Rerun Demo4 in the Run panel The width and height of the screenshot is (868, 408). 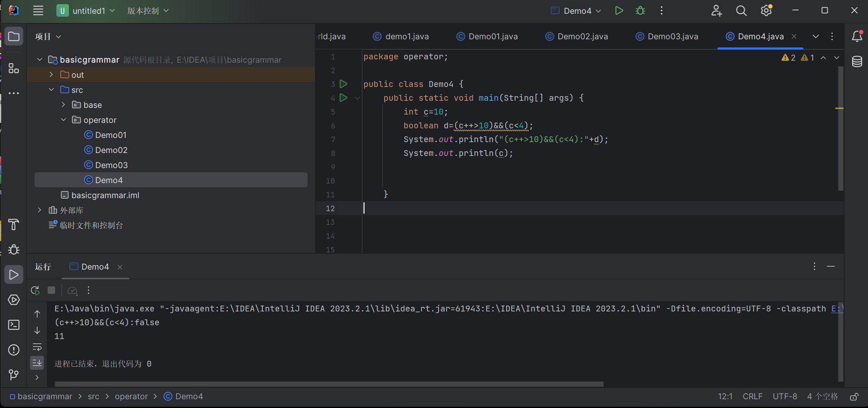[x=36, y=290]
